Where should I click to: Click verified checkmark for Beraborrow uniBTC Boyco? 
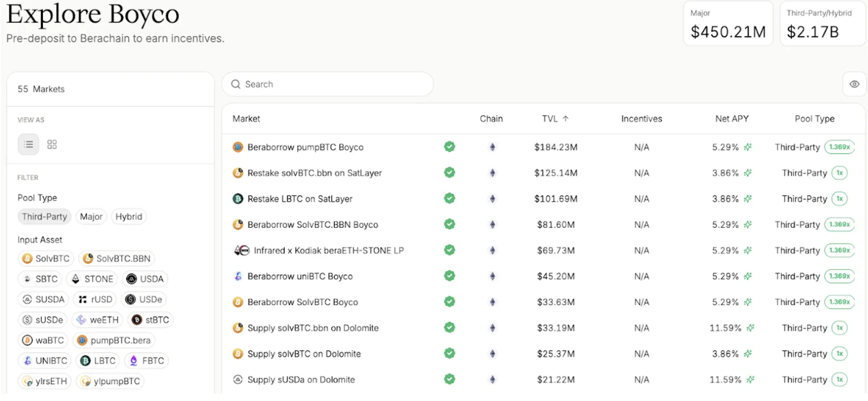point(450,276)
